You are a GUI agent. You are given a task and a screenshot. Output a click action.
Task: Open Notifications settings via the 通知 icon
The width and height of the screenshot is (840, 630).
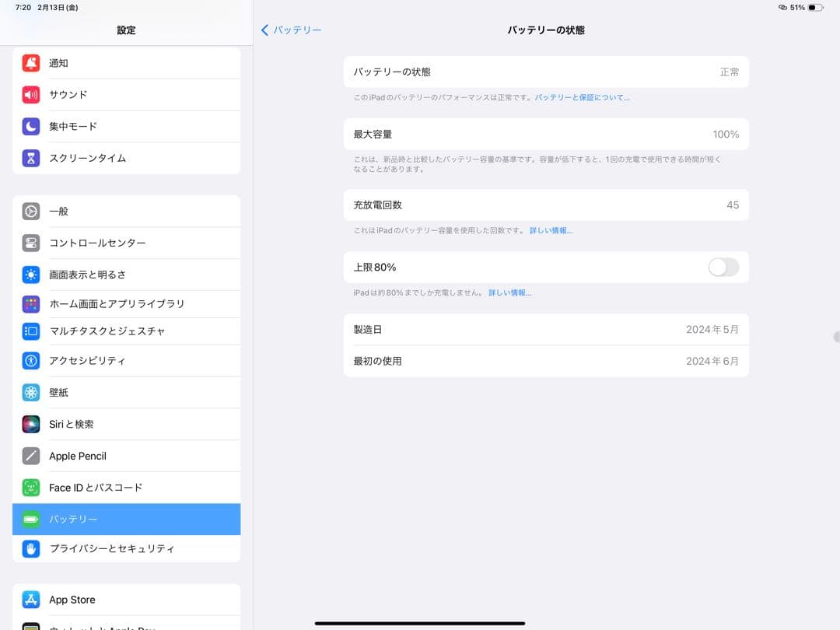31,63
